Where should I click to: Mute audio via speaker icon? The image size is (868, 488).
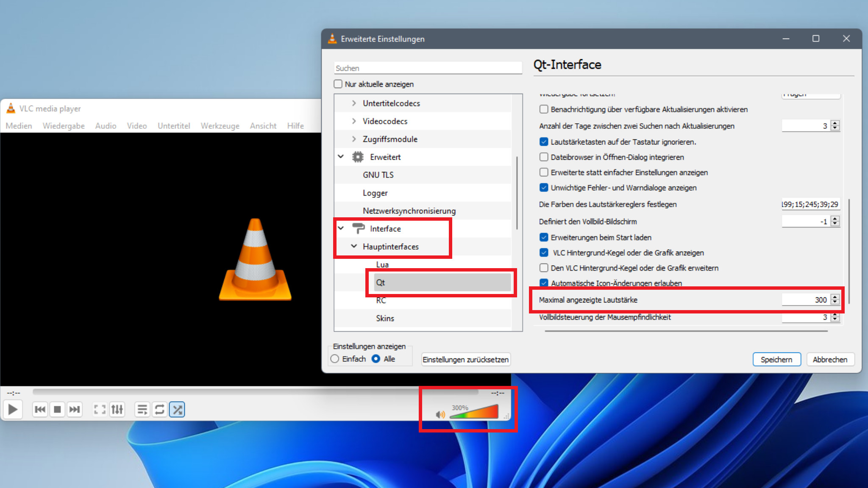pyautogui.click(x=440, y=414)
